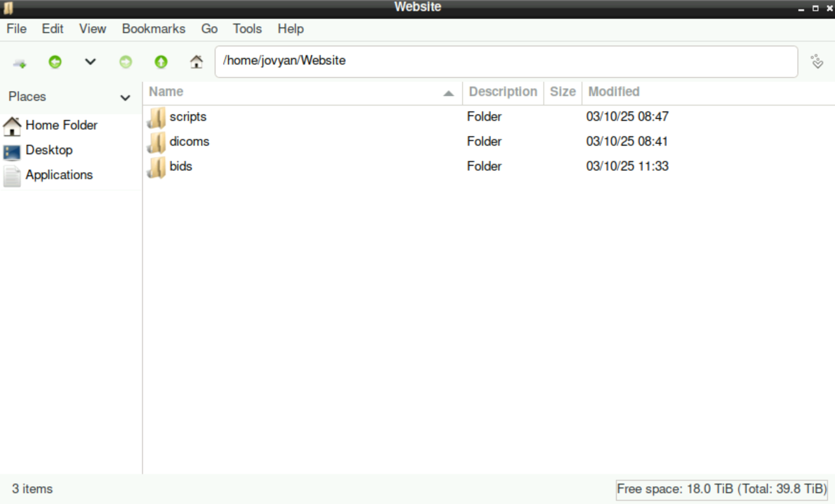Sort by the Name column header

click(x=303, y=92)
